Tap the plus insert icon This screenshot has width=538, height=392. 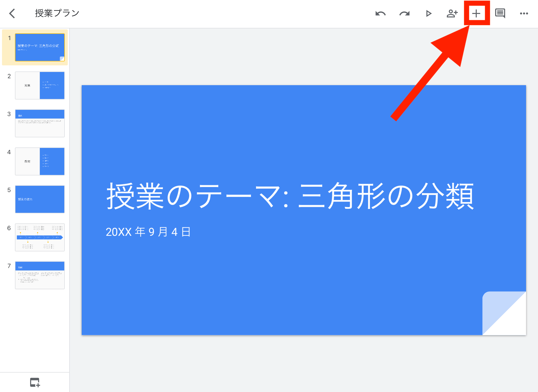click(x=476, y=13)
